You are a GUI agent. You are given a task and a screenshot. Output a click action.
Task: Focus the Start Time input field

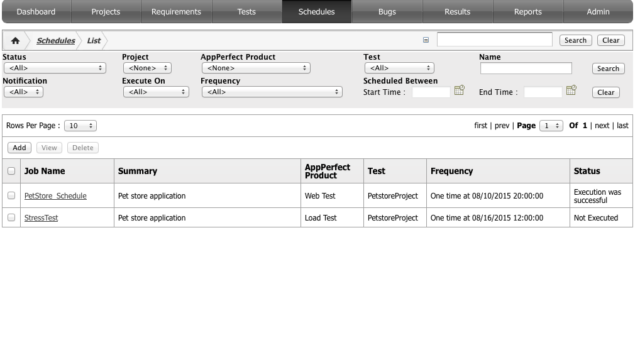(431, 92)
